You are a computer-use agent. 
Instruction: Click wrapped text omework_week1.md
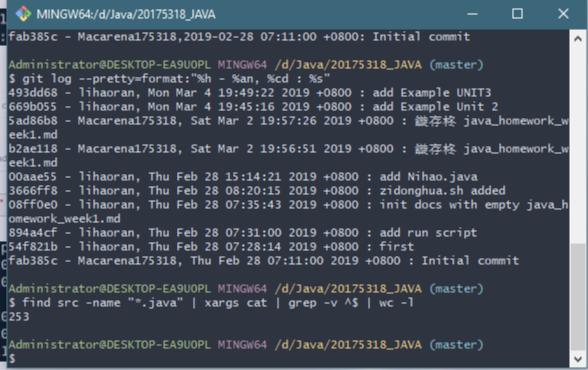(x=64, y=219)
